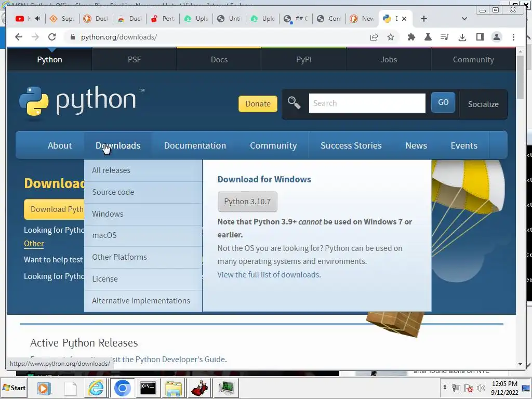Click the lock icon in address bar

tap(72, 37)
